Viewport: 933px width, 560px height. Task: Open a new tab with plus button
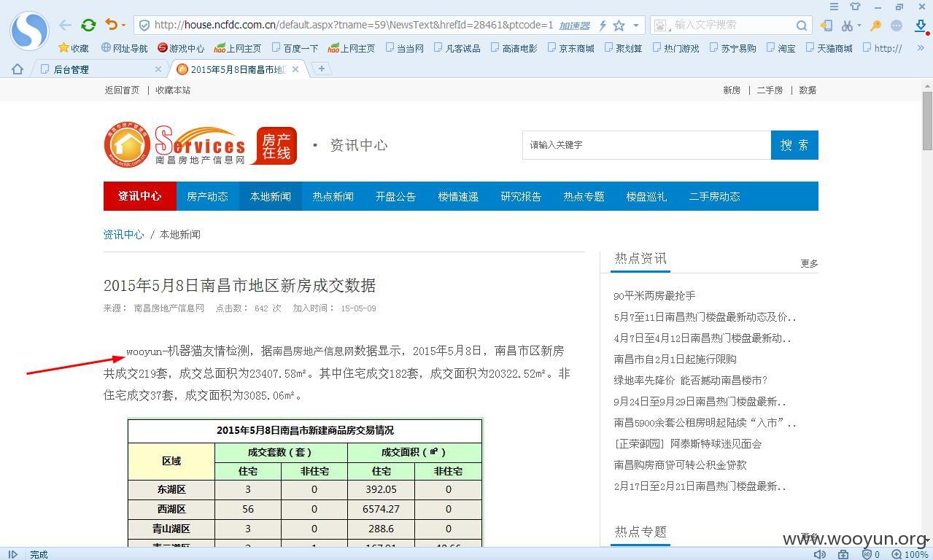point(321,69)
